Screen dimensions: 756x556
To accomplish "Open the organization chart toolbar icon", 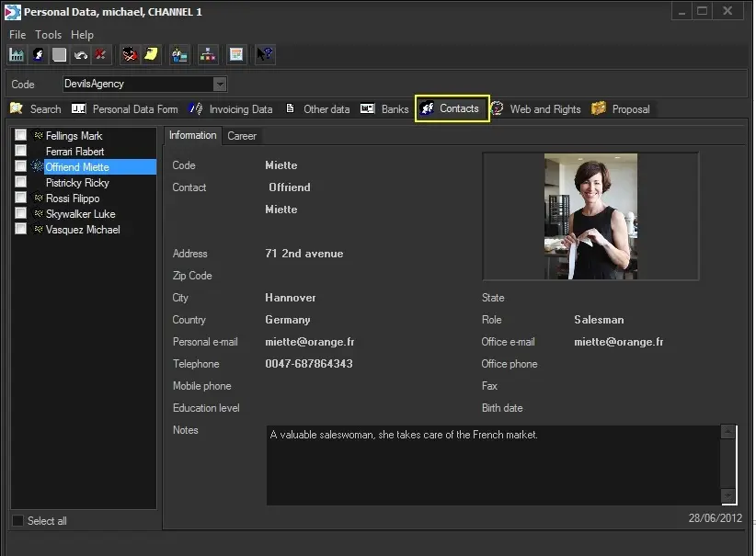I will [x=208, y=55].
